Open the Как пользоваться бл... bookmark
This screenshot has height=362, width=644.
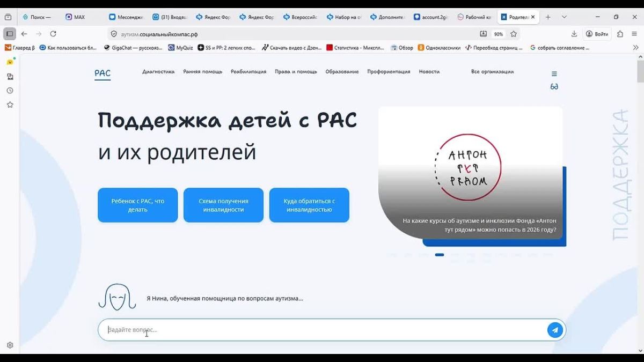point(68,48)
